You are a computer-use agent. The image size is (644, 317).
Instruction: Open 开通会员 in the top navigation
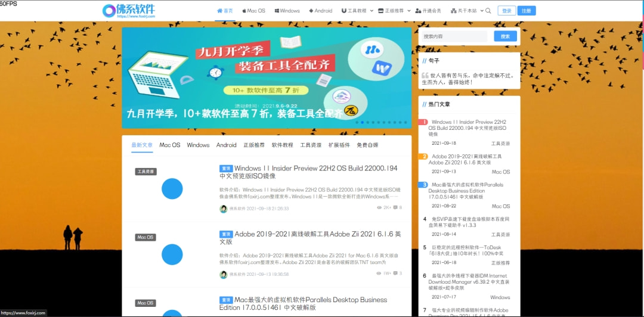tap(428, 11)
